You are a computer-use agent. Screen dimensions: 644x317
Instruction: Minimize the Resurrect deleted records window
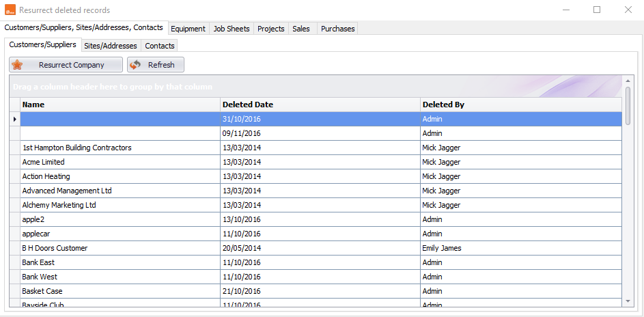pos(565,10)
